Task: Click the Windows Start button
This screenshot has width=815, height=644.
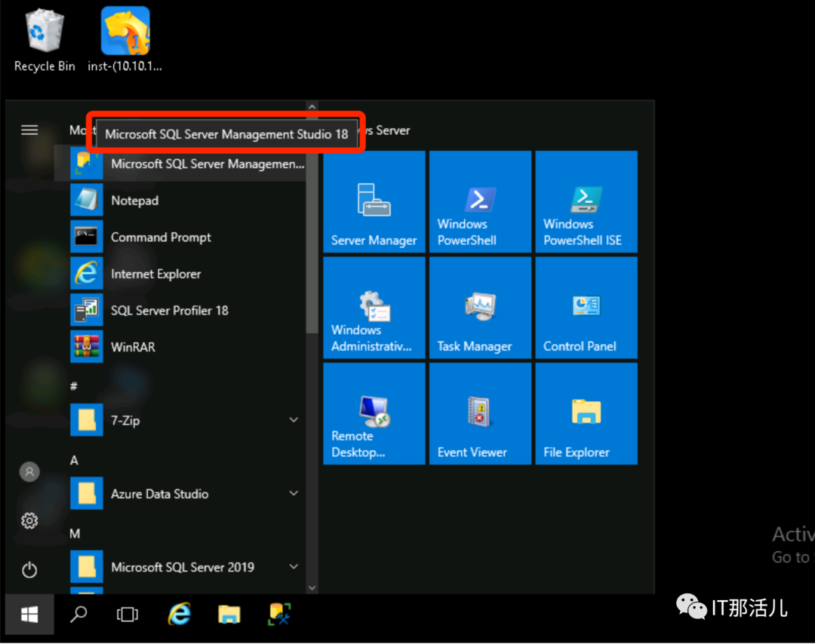Action: point(29,615)
